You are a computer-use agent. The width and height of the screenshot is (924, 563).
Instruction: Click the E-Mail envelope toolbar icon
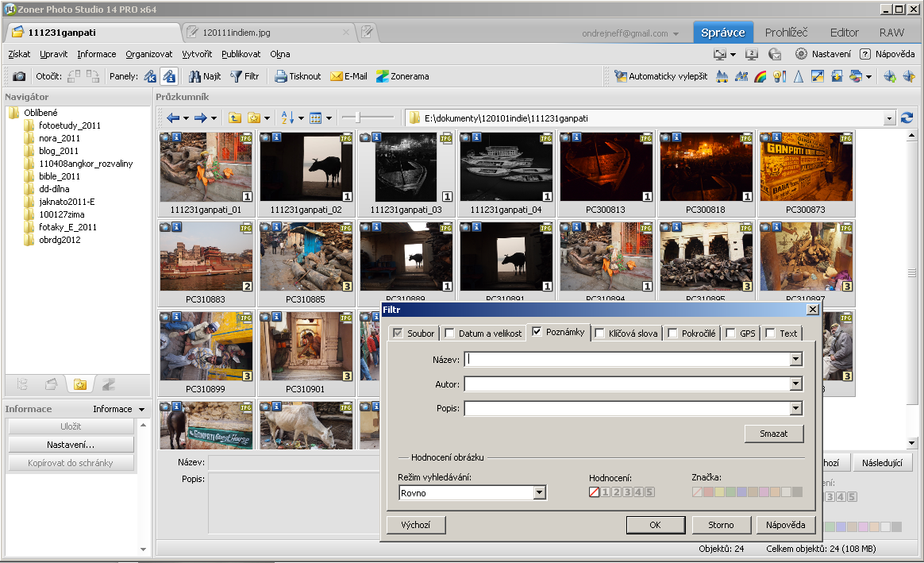337,76
